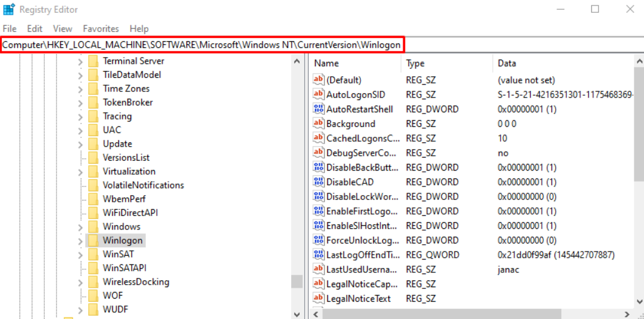Viewport: 644px width, 319px height.
Task: Select the AutoRestartShell DWORD value icon
Action: (x=318, y=109)
